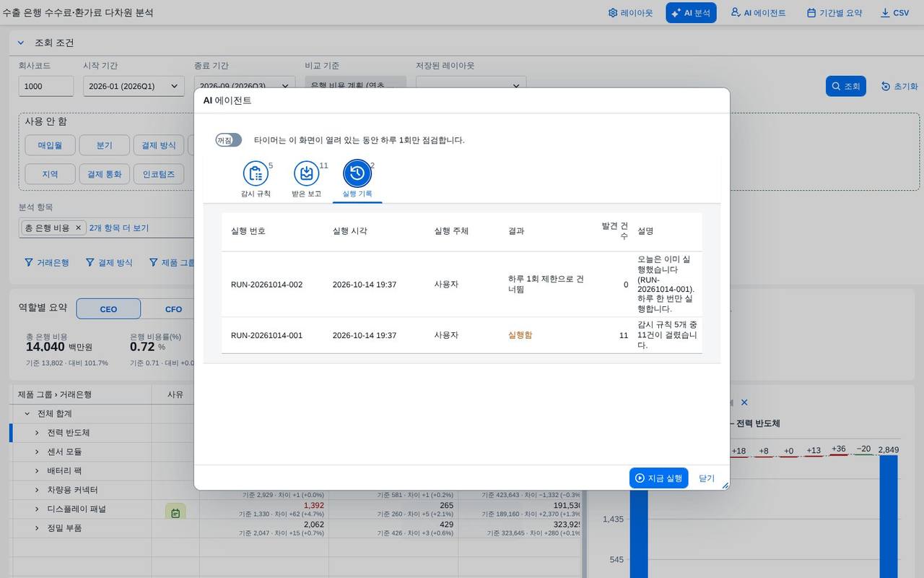Open AI 에이전트 from the top toolbar
The image size is (924, 578).
[x=758, y=13]
